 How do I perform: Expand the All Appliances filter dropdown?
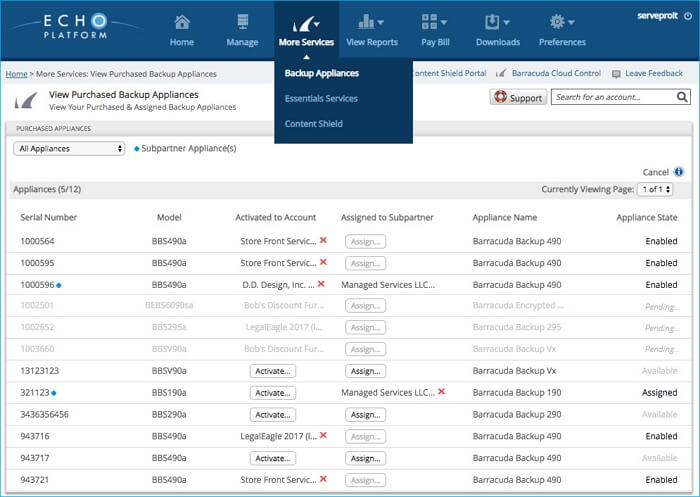click(x=69, y=148)
